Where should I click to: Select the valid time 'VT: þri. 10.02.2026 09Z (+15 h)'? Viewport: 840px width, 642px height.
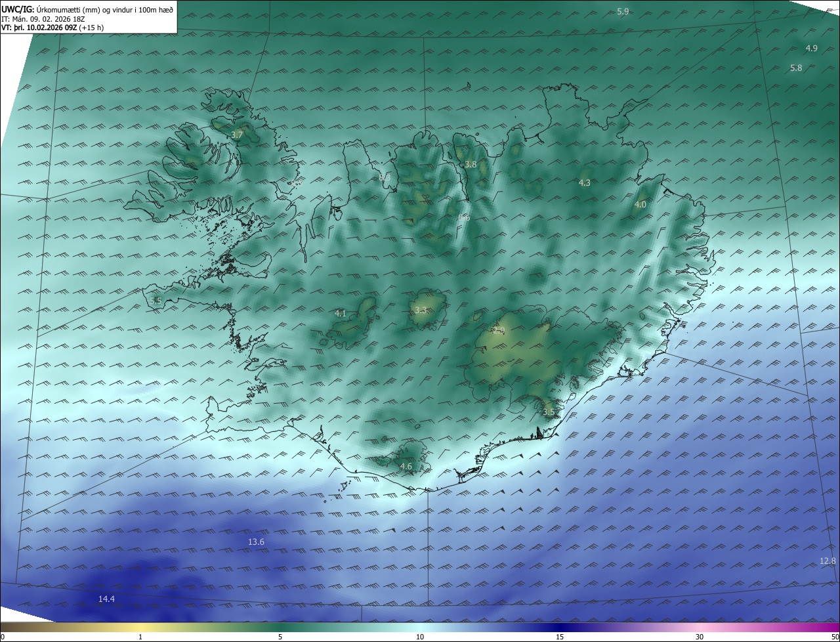(x=52, y=28)
